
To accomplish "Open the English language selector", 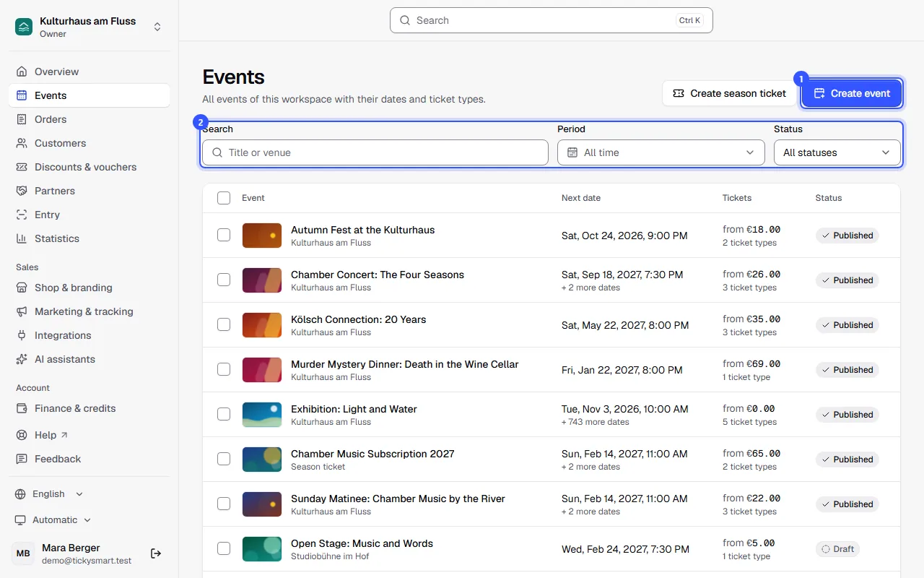I will 49,494.
